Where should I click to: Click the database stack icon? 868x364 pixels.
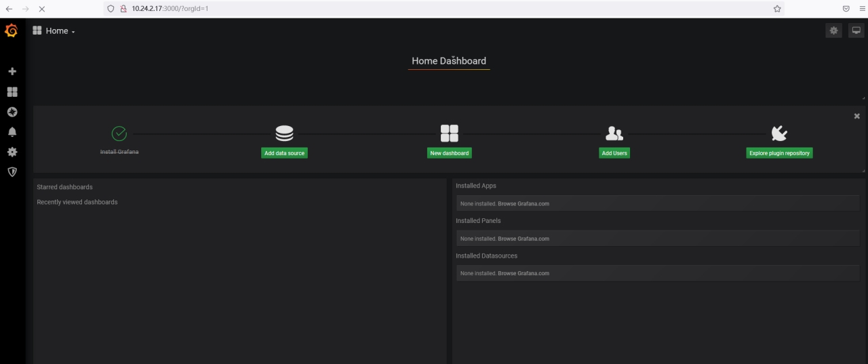click(284, 134)
